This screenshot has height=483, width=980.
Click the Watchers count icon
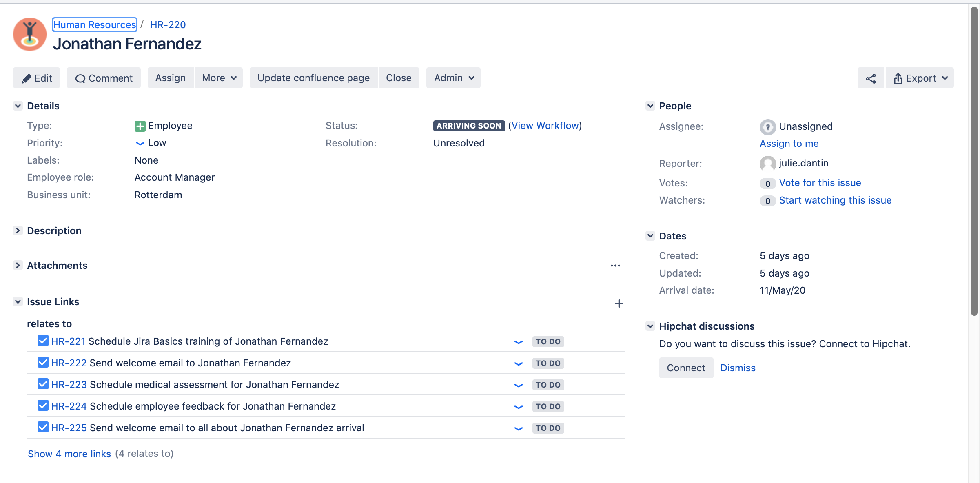point(767,200)
